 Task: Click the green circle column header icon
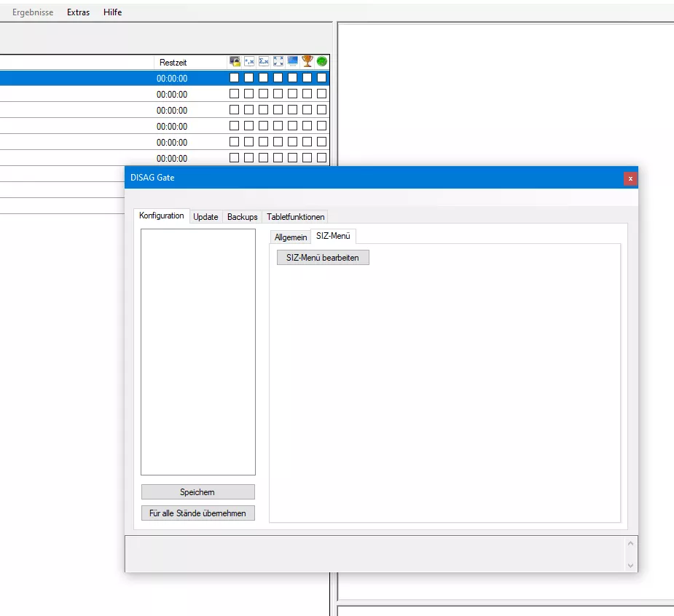[321, 62]
